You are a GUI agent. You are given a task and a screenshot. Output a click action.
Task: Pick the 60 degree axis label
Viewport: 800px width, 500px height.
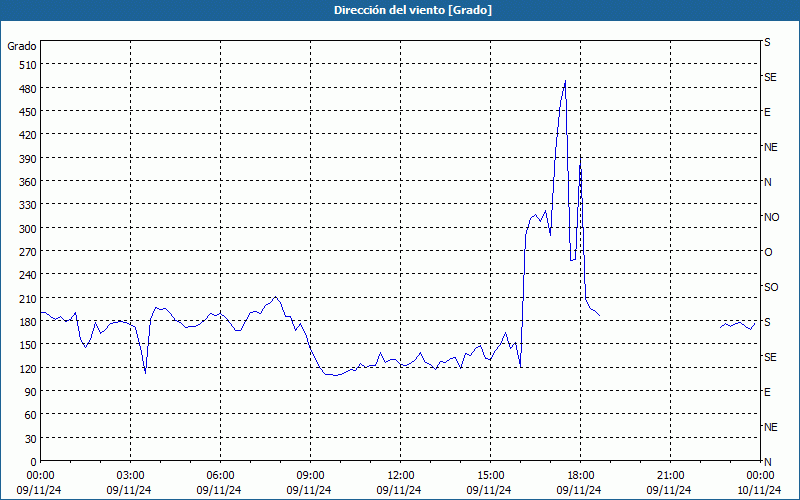pos(31,415)
